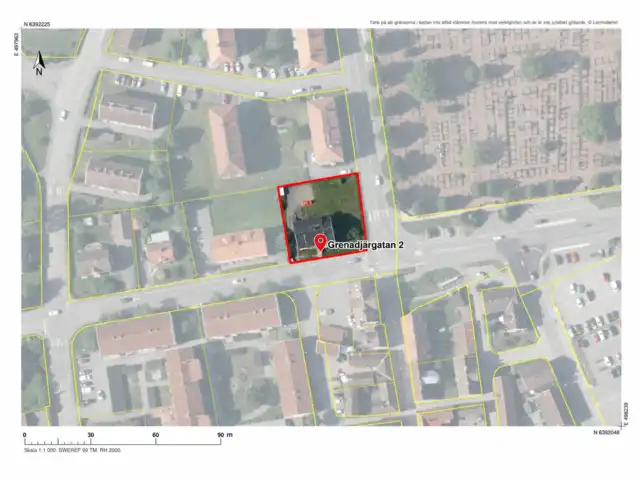Select the 'Grenadjärgatan 2' address label
This screenshot has width=640, height=480.
[366, 245]
